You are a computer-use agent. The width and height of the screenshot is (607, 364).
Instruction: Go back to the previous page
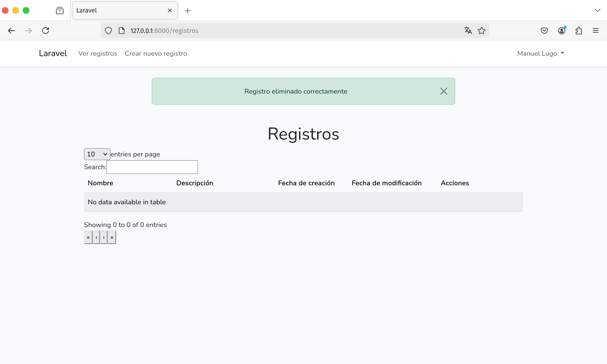pyautogui.click(x=11, y=31)
